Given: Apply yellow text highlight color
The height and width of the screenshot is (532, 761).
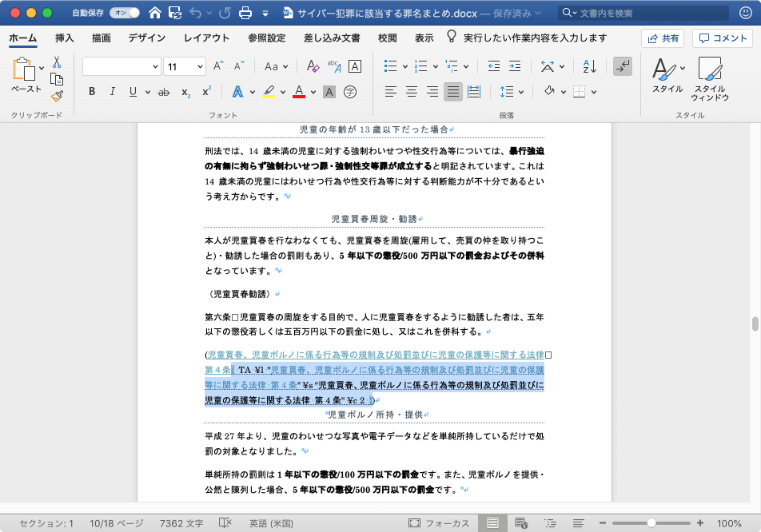Looking at the screenshot, I should point(269,92).
